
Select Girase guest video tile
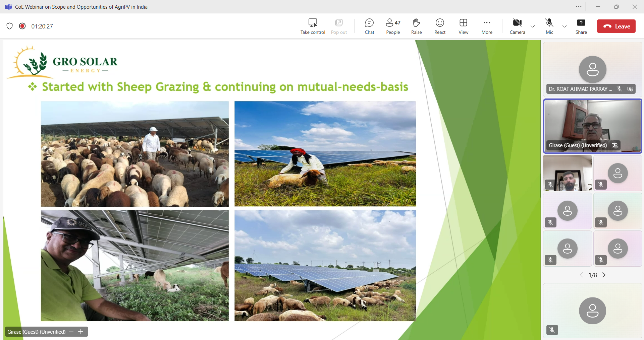[x=592, y=126]
